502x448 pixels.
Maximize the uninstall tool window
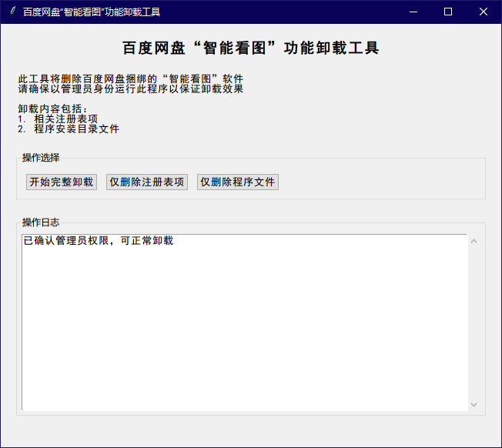pyautogui.click(x=448, y=12)
